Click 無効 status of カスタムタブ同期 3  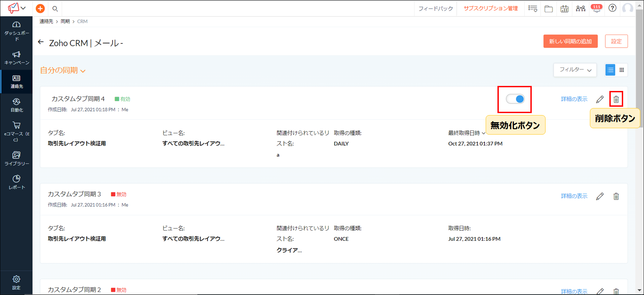tap(119, 194)
